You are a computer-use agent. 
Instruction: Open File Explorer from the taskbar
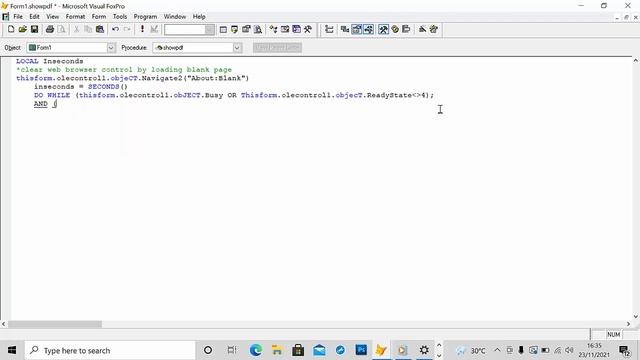click(x=277, y=350)
